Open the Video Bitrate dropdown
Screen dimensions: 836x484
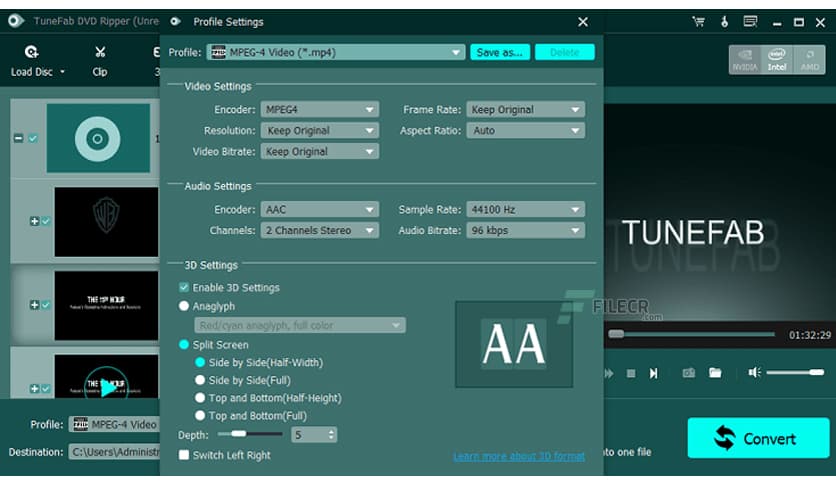(319, 151)
